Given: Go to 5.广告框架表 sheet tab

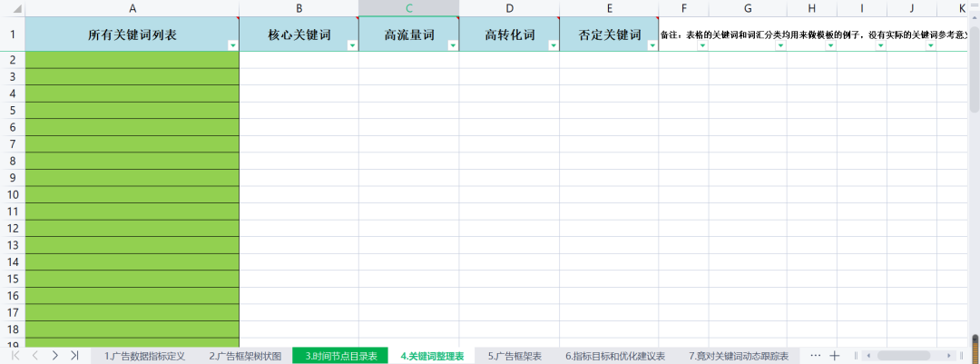Looking at the screenshot, I should (x=514, y=356).
